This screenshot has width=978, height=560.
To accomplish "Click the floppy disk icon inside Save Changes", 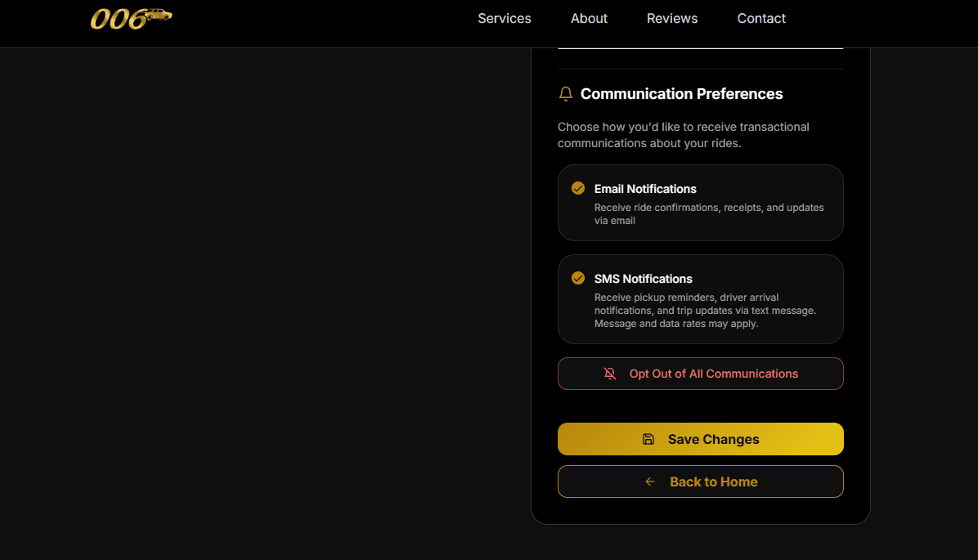I will tap(648, 439).
